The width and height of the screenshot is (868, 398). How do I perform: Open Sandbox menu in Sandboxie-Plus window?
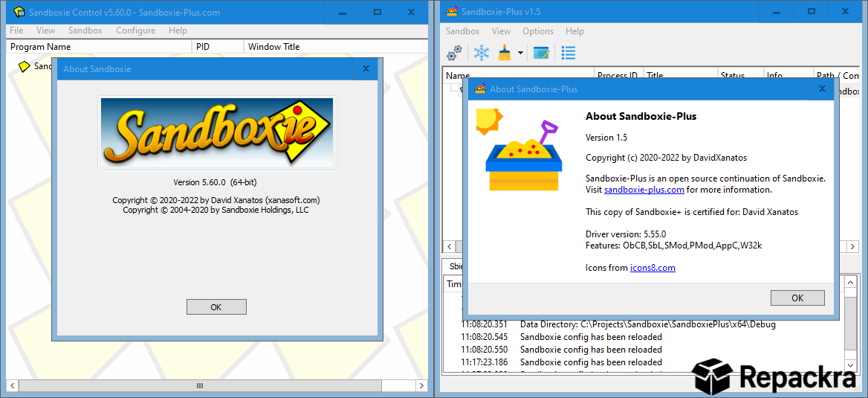click(463, 31)
